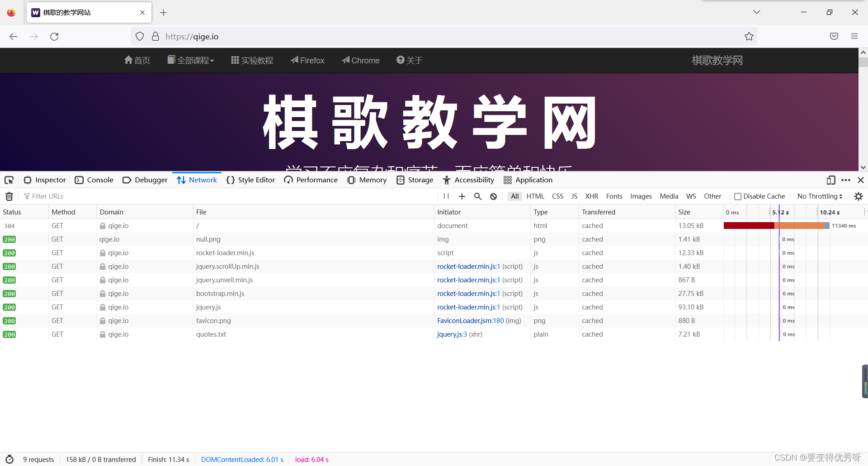
Task: Sort by Size column header
Action: [x=698, y=212]
